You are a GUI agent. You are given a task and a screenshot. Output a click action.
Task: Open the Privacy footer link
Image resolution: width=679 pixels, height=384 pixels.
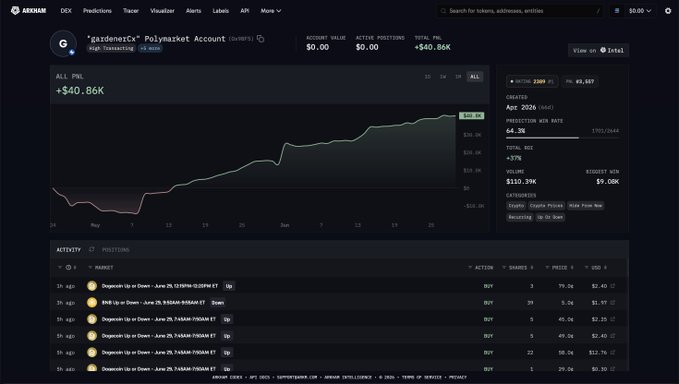pos(458,378)
